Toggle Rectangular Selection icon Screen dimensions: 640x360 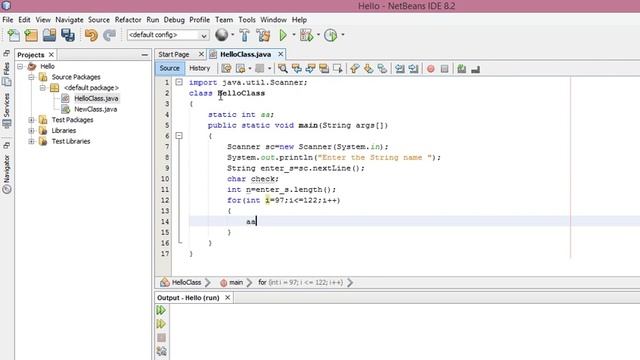tap(338, 69)
